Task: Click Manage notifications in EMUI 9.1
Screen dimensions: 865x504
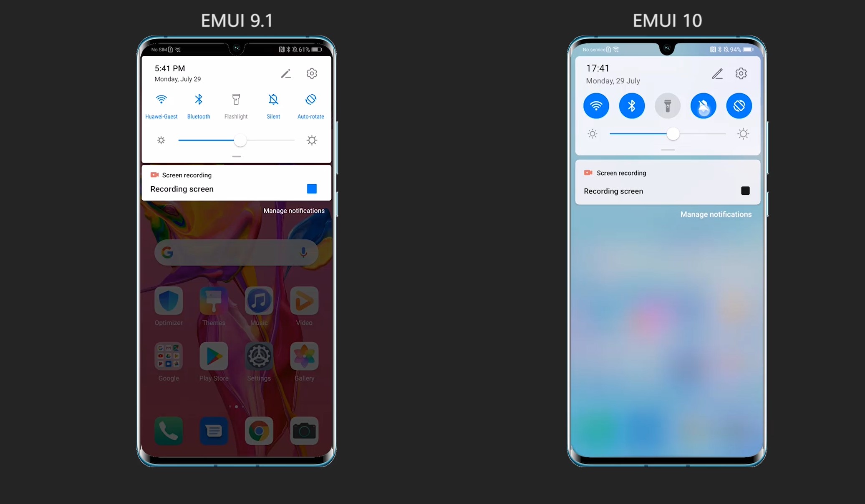Action: tap(293, 211)
